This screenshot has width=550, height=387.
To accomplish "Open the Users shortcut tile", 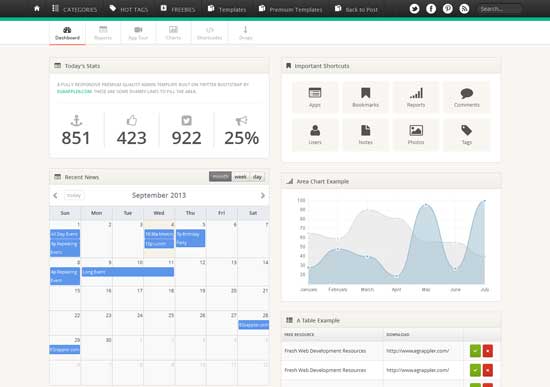I will click(315, 135).
